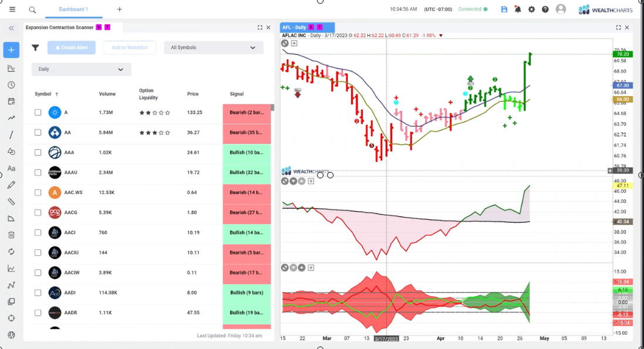Tick the checkbox for symbol AAA
This screenshot has width=644, height=349.
[38, 153]
